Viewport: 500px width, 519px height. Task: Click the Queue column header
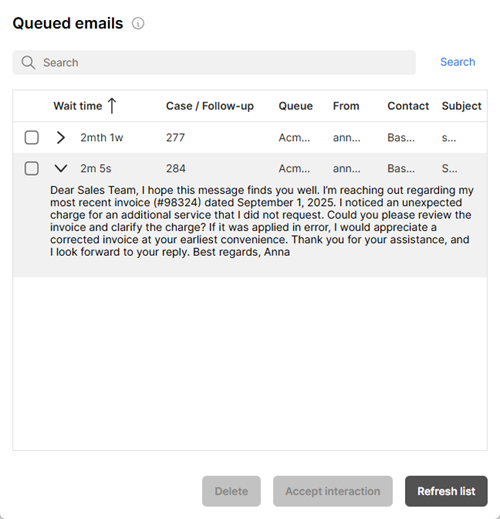[x=296, y=106]
